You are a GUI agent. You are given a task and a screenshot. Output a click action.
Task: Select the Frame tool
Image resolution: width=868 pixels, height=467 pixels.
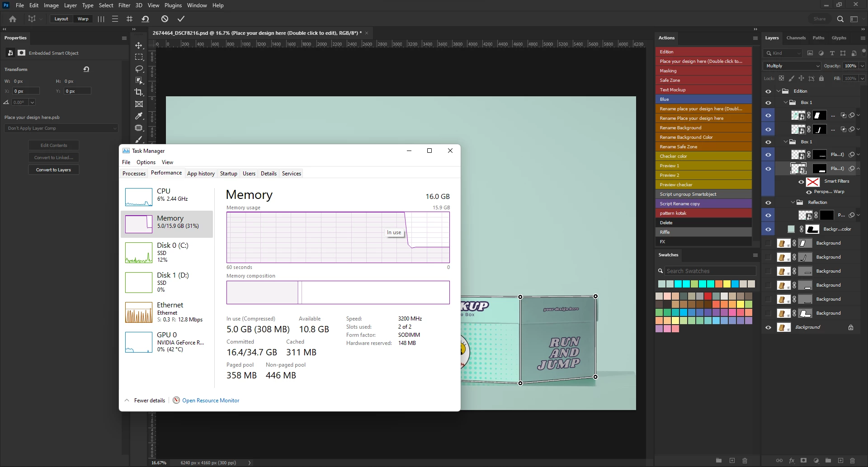pyautogui.click(x=139, y=104)
